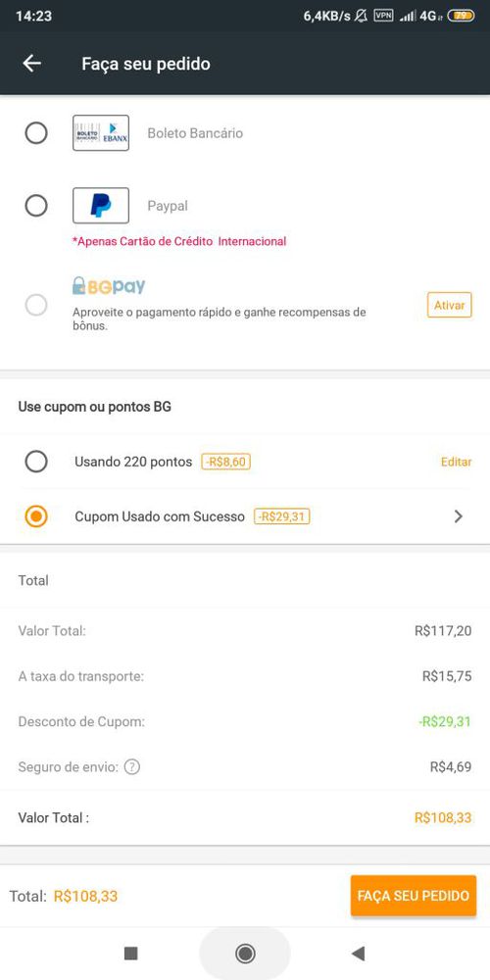This screenshot has width=490, height=980.
Task: Open the Seguro de envio help icon
Action: click(131, 766)
